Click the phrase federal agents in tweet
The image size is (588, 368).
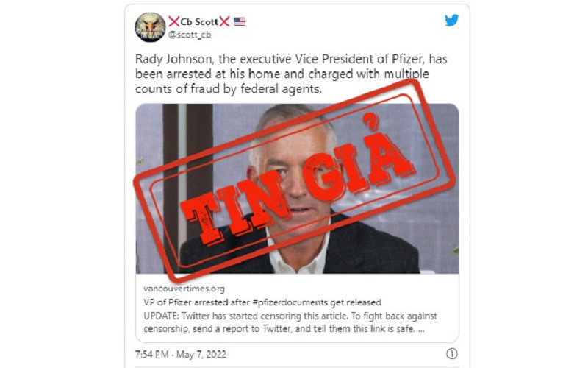coord(281,89)
